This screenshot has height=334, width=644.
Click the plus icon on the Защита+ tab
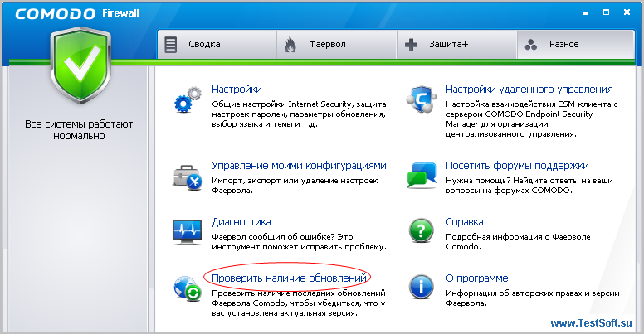pyautogui.click(x=411, y=44)
